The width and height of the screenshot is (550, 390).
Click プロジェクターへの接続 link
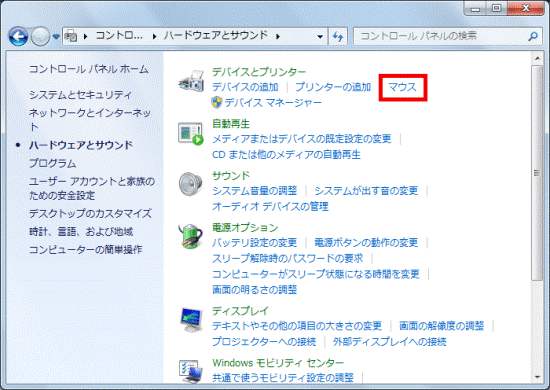264,342
